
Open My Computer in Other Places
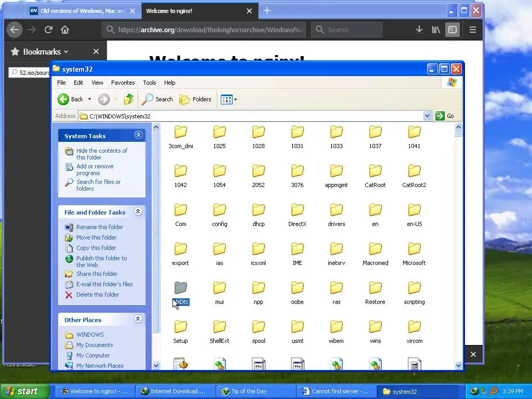pyautogui.click(x=92, y=355)
